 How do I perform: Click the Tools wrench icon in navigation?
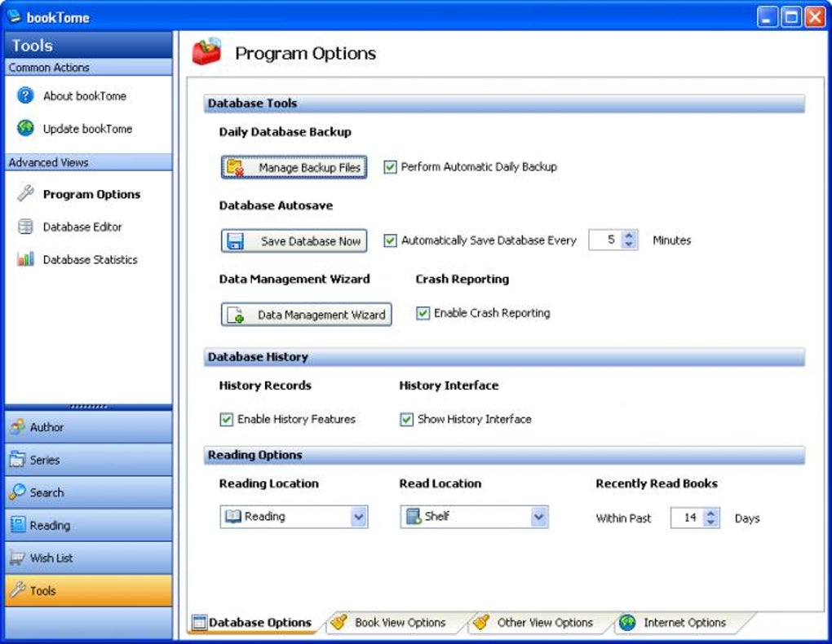pyautogui.click(x=17, y=590)
